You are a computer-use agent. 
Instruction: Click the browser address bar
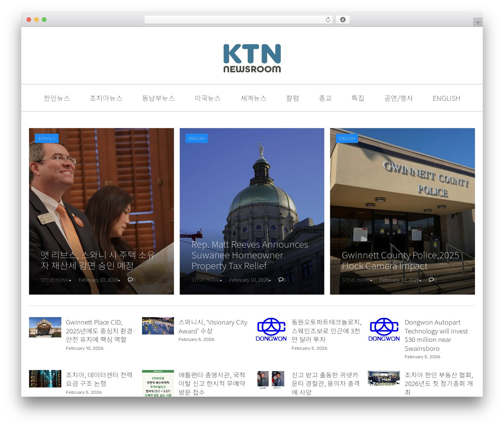[239, 20]
